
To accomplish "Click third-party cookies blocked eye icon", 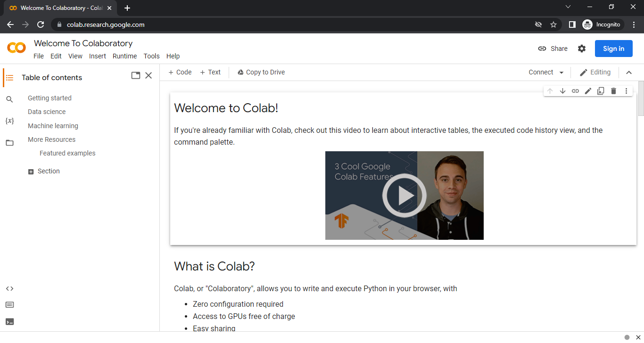I will pos(538,24).
